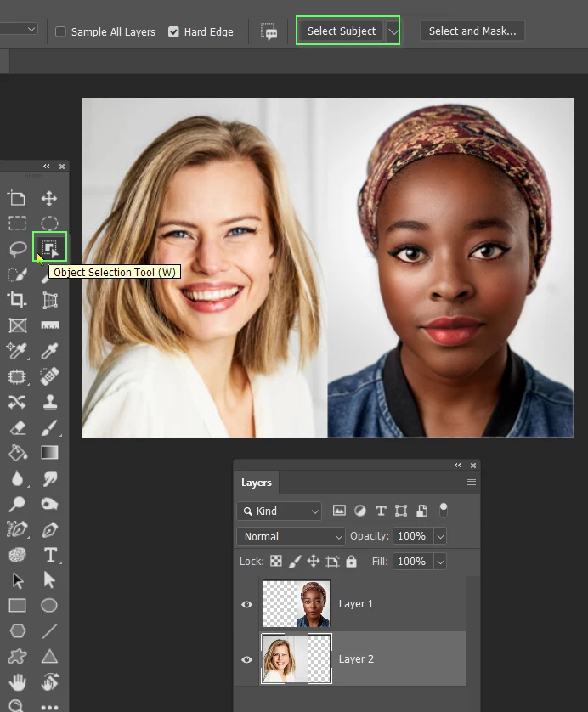Screen dimensions: 588x712
Task: Select the Dodge tool
Action: coord(17,504)
